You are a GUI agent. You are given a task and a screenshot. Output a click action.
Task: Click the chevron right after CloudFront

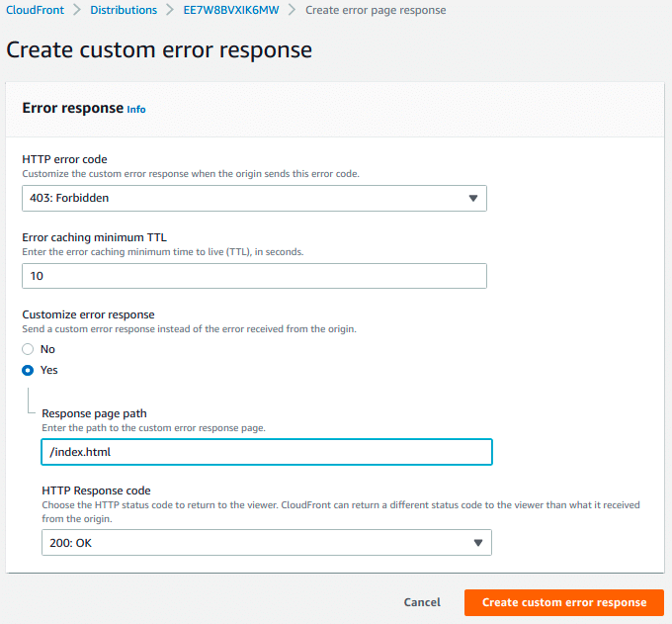(x=78, y=10)
